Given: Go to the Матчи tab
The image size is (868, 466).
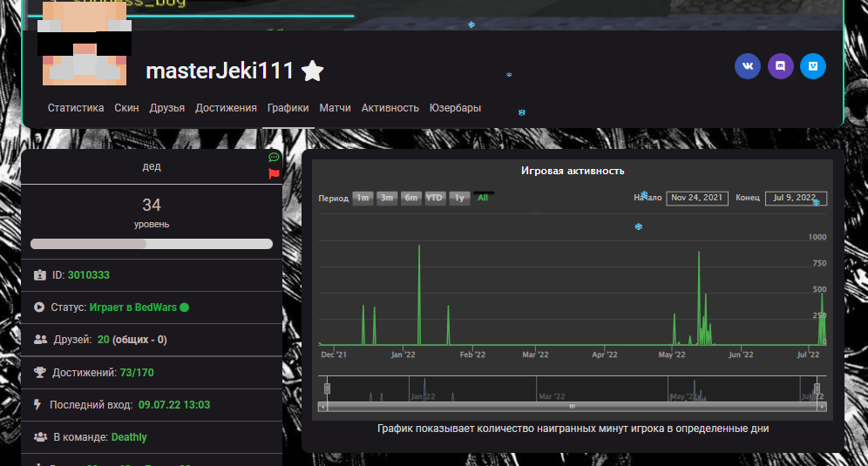Looking at the screenshot, I should pyautogui.click(x=335, y=108).
